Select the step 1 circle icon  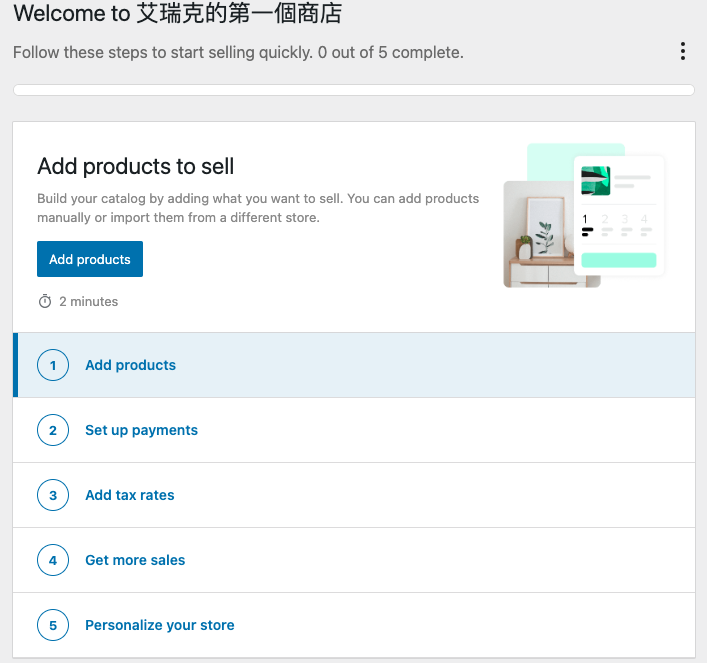click(53, 365)
